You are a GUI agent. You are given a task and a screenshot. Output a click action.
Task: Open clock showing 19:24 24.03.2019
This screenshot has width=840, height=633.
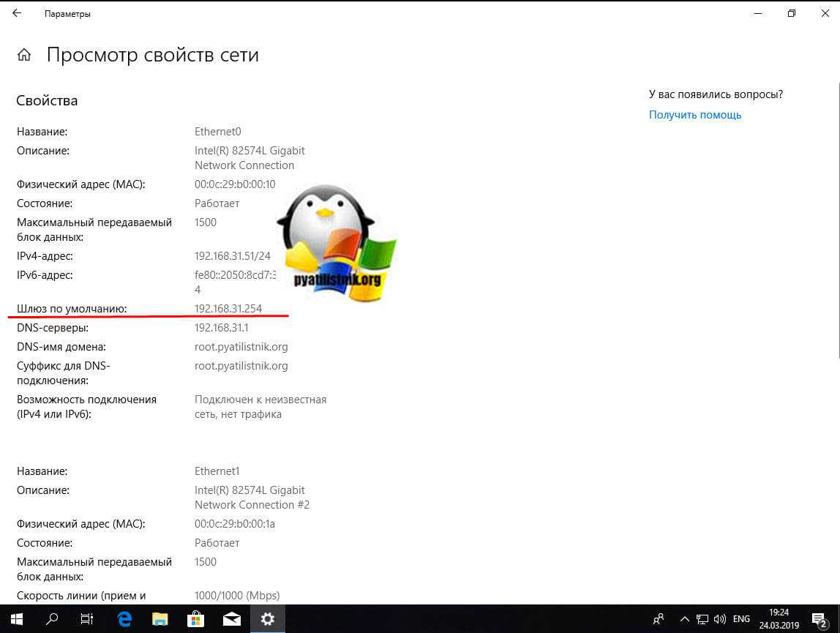(779, 619)
